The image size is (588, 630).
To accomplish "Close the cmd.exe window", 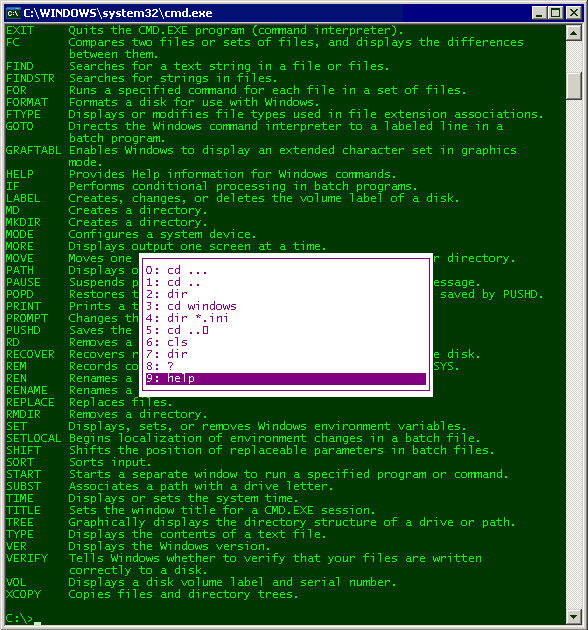I will [x=574, y=13].
